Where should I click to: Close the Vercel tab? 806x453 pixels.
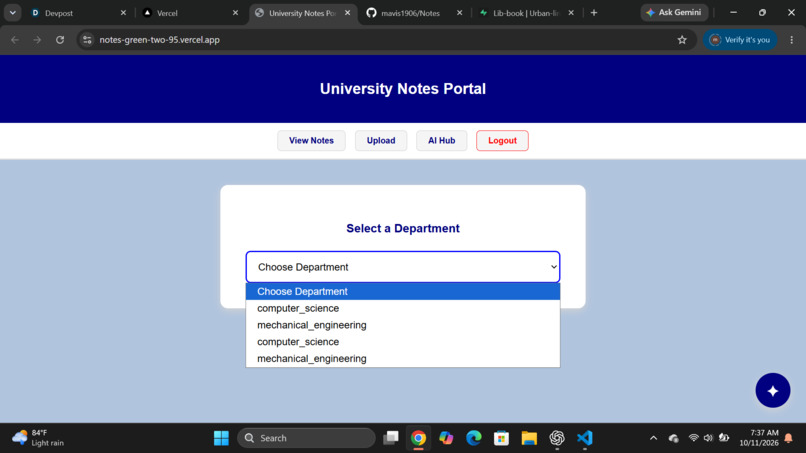click(x=235, y=13)
